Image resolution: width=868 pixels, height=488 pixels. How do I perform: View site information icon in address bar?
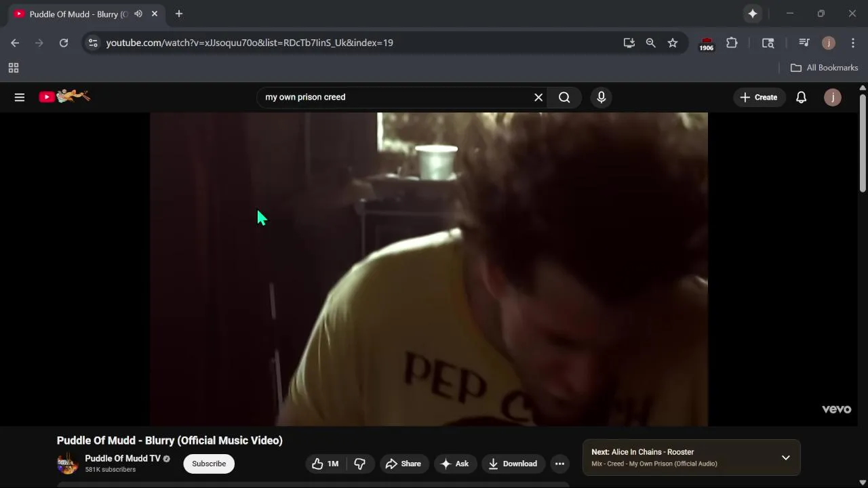pyautogui.click(x=93, y=43)
